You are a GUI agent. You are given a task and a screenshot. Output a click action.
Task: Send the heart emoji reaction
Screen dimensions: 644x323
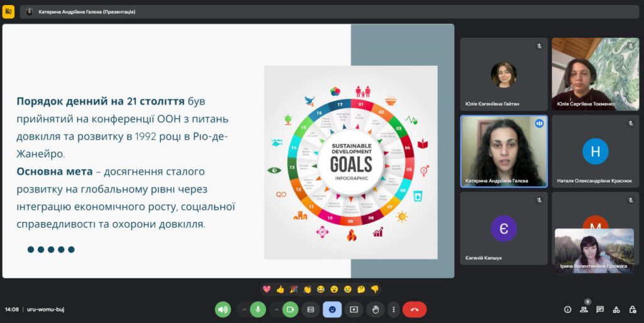coord(267,289)
